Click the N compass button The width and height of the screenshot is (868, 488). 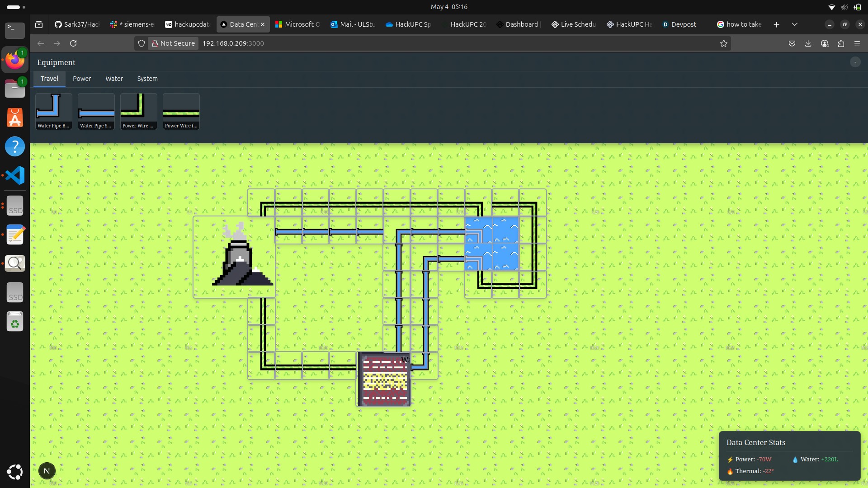coord(47,471)
